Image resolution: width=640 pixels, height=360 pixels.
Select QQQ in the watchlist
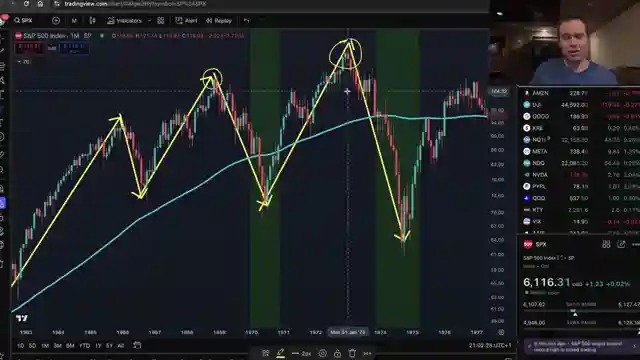coord(580,198)
